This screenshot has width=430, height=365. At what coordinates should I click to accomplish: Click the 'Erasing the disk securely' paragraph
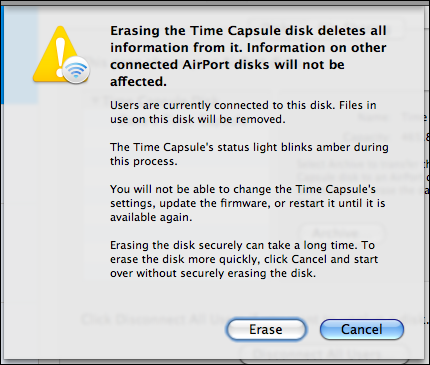pos(244,259)
